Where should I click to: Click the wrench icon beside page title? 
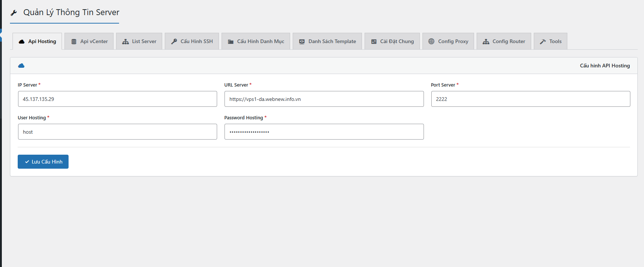14,13
